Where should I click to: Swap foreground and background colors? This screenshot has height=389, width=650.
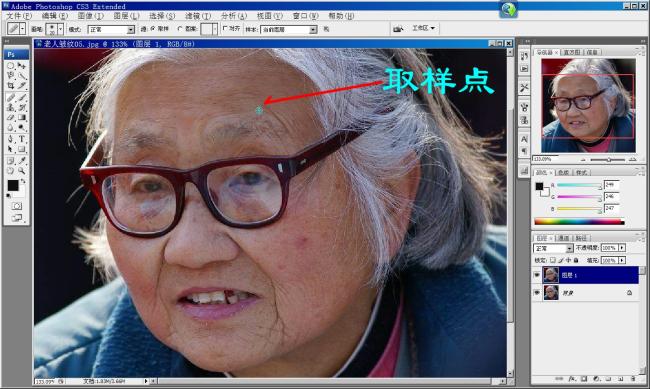tap(23, 181)
